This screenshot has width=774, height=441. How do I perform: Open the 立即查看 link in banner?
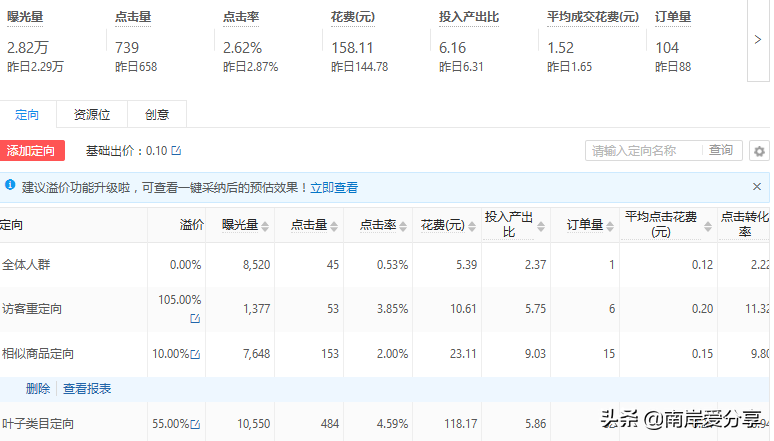coord(334,188)
